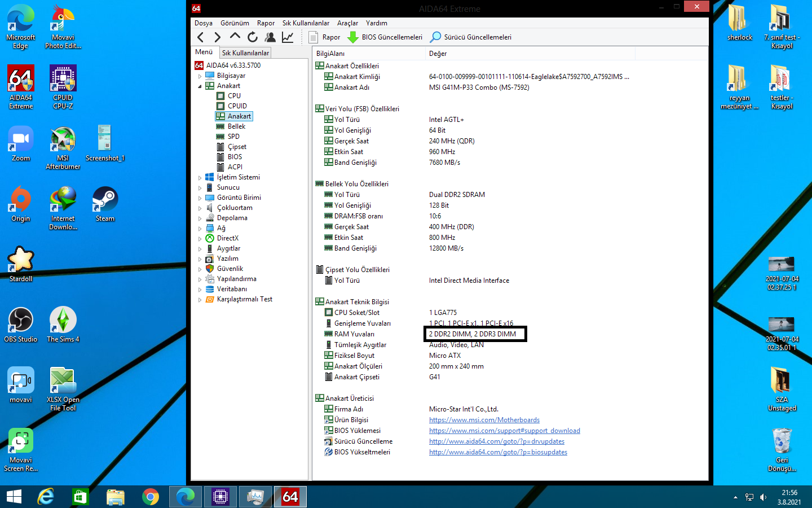Expand the Karşılaştırmalı Test tree node
This screenshot has height=508, width=812.
point(200,300)
